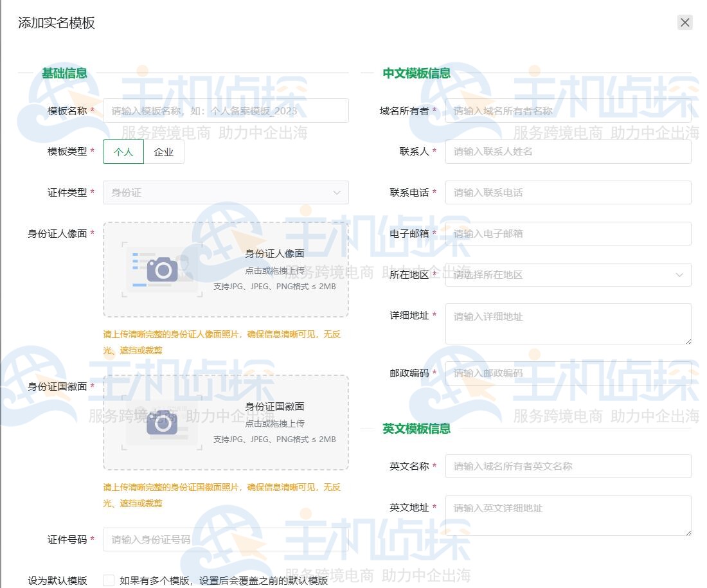The width and height of the screenshot is (707, 588).
Task: Click the 模板名称 input field
Action: [x=226, y=110]
